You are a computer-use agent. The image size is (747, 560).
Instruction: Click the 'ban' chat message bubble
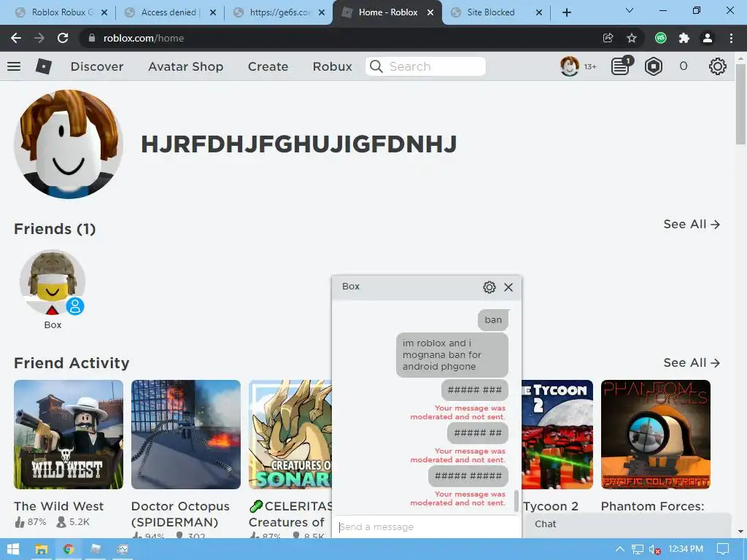(x=493, y=319)
